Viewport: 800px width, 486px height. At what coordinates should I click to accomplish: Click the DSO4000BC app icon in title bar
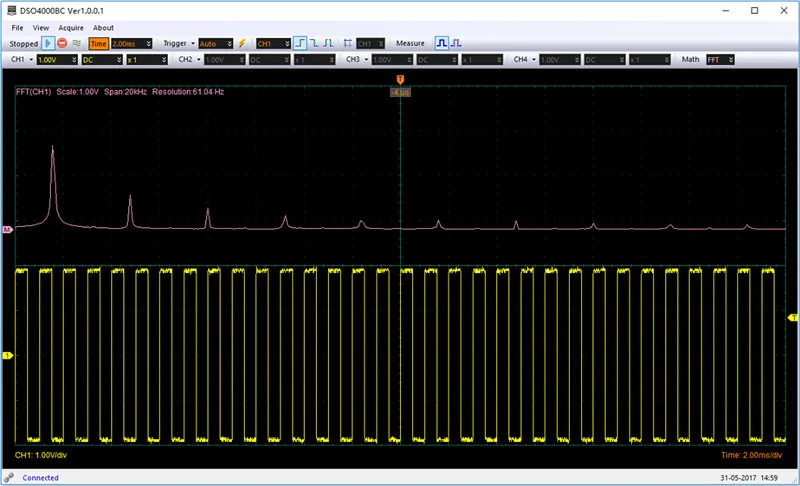11,10
